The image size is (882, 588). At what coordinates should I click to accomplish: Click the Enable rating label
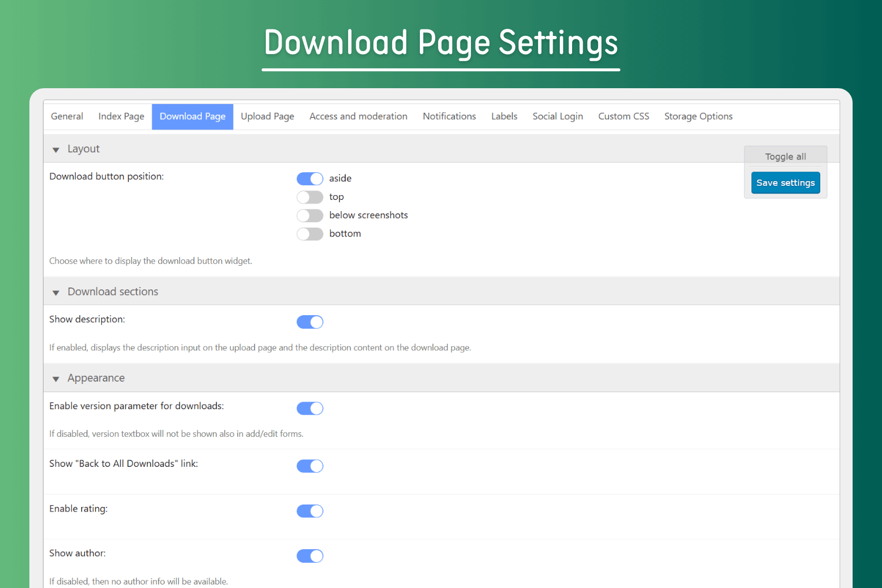[78, 509]
